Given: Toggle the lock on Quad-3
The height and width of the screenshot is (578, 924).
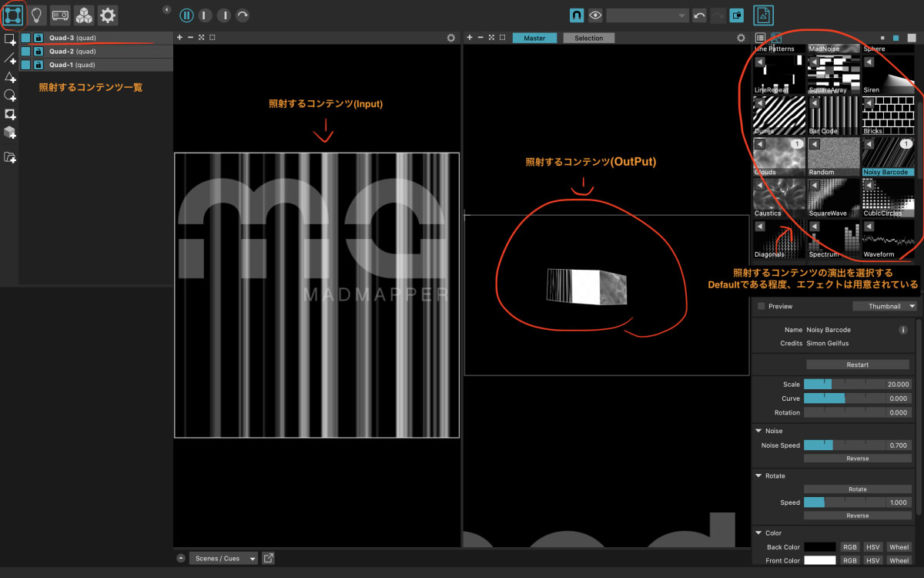Looking at the screenshot, I should [x=38, y=38].
